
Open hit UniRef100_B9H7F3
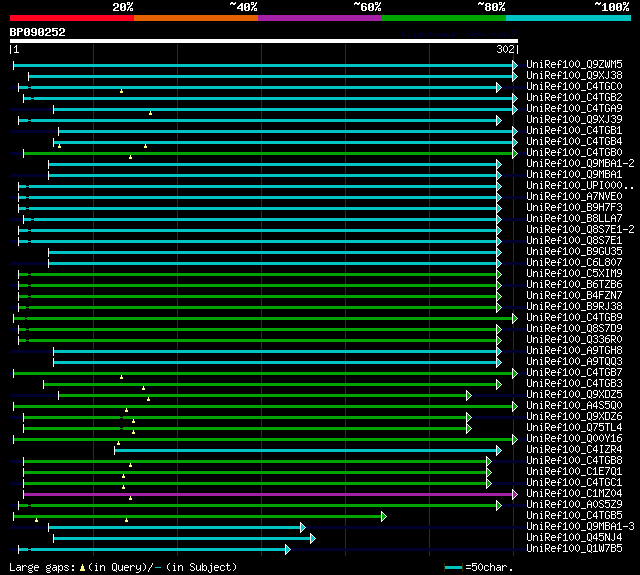574,208
